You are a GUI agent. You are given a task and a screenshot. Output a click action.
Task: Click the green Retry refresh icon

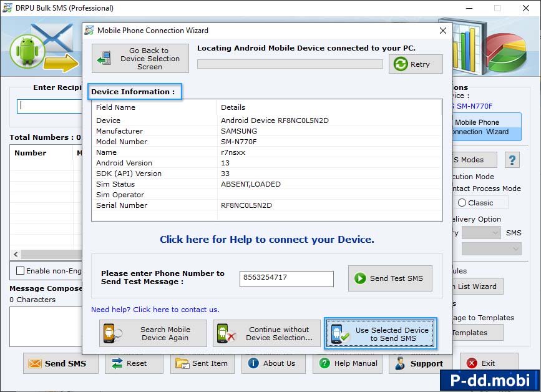tap(401, 64)
